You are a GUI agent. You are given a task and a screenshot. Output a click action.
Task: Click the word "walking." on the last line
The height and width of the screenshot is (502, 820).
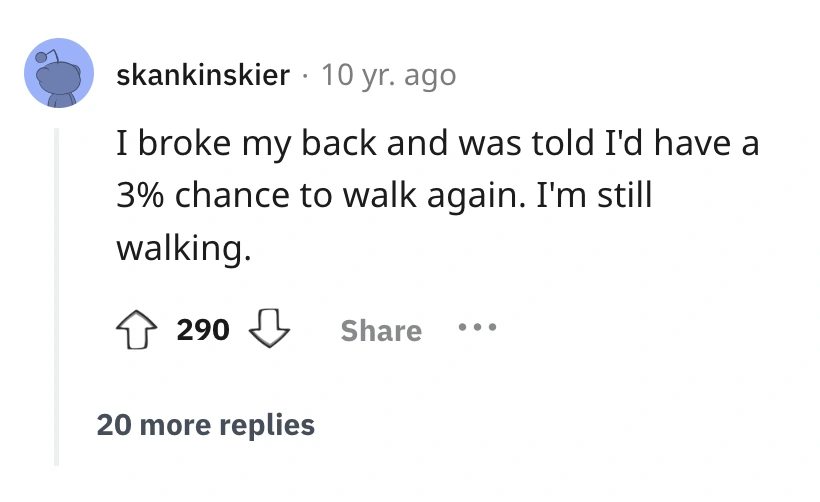182,247
